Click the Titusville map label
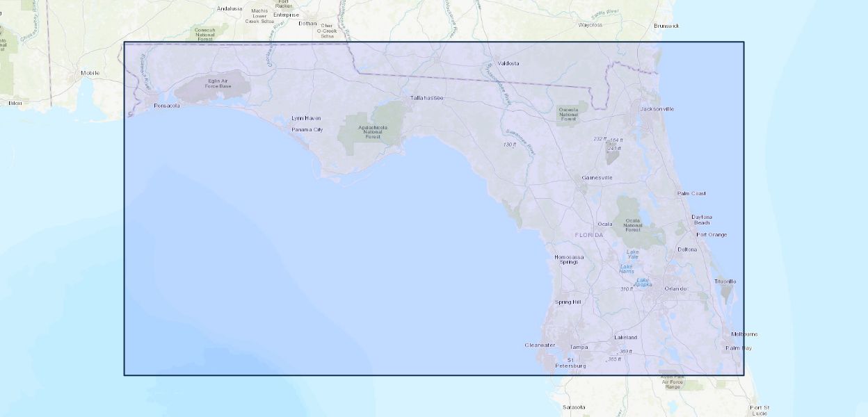This screenshot has width=868, height=417. (x=725, y=281)
